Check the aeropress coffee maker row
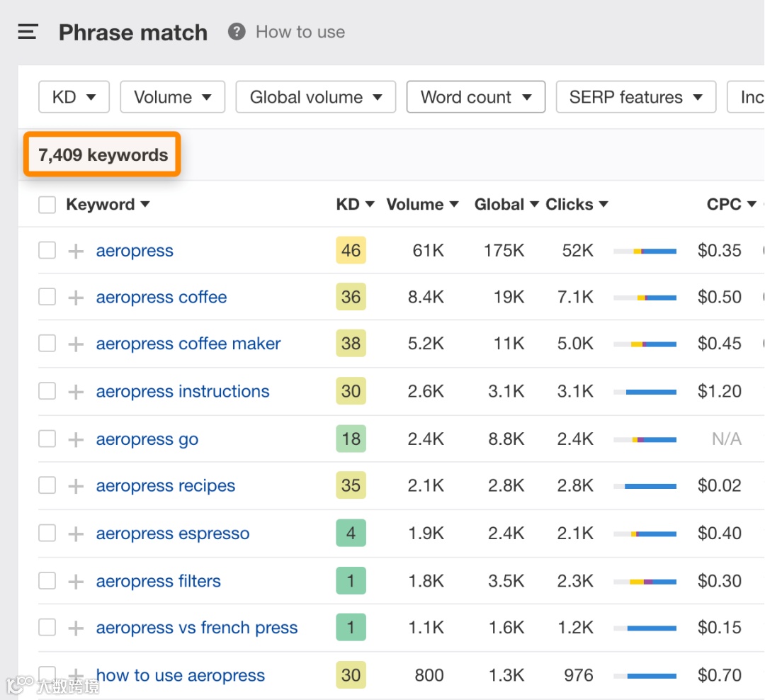765x700 pixels. point(47,344)
